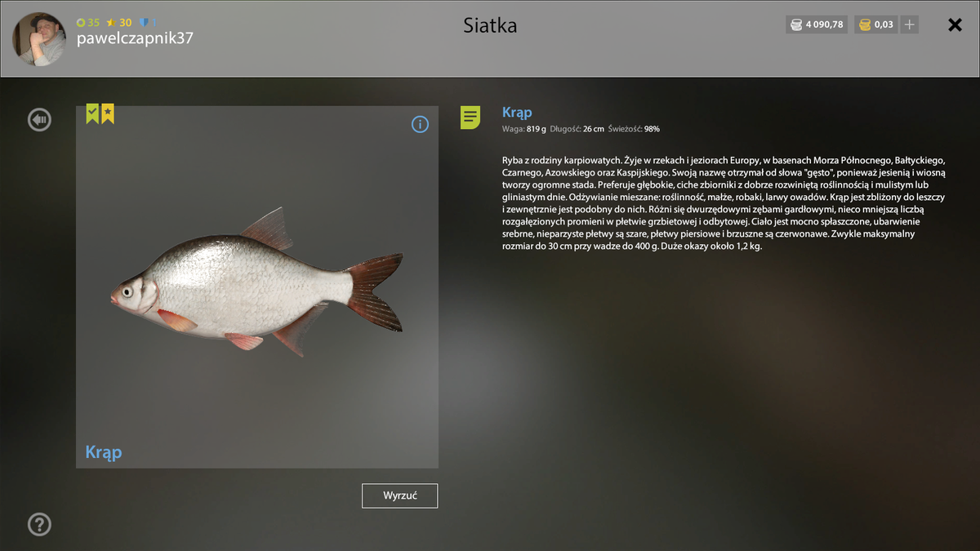Open the fish info circle icon
This screenshot has height=551, width=980.
pyautogui.click(x=420, y=124)
